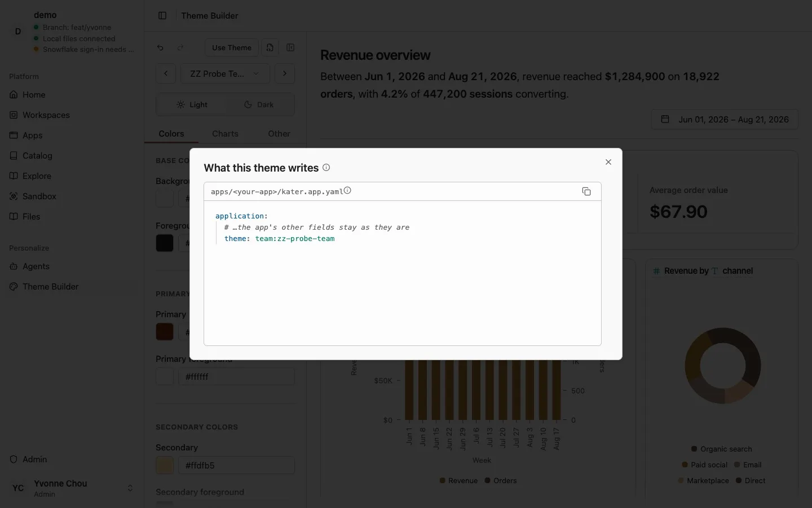Image resolution: width=812 pixels, height=508 pixels.
Task: Undo the last theme change
Action: [x=160, y=48]
